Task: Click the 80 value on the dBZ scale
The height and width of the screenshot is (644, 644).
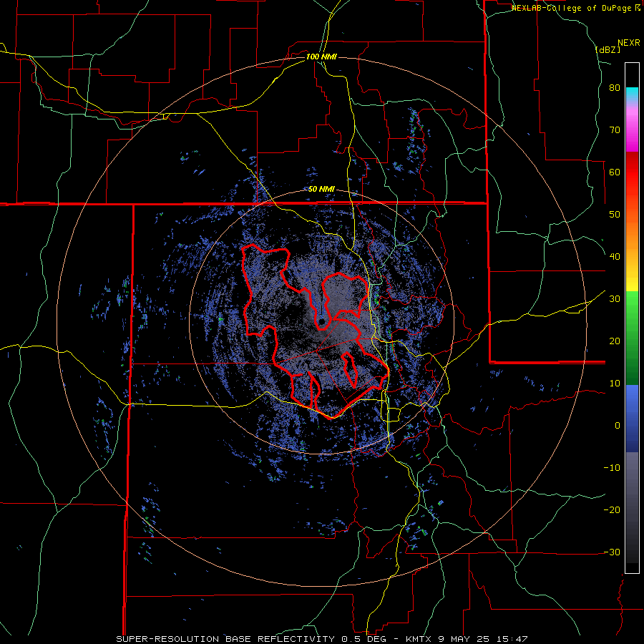Action: pyautogui.click(x=615, y=88)
